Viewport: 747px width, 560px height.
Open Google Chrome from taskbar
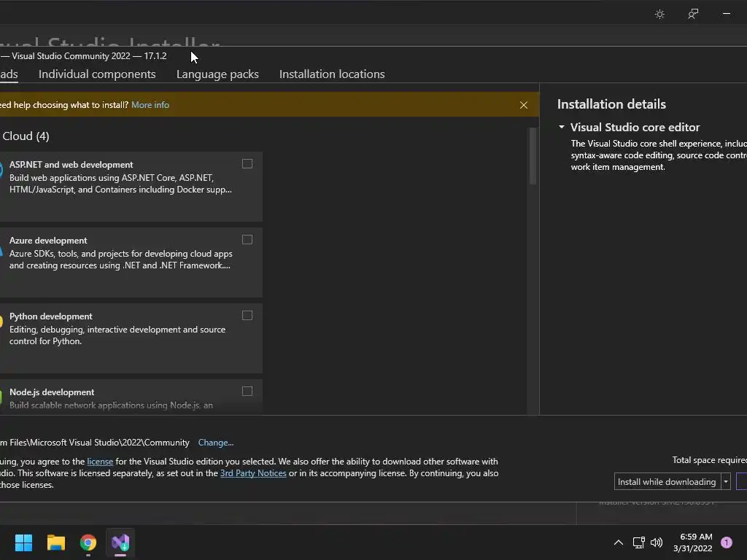[x=88, y=542]
